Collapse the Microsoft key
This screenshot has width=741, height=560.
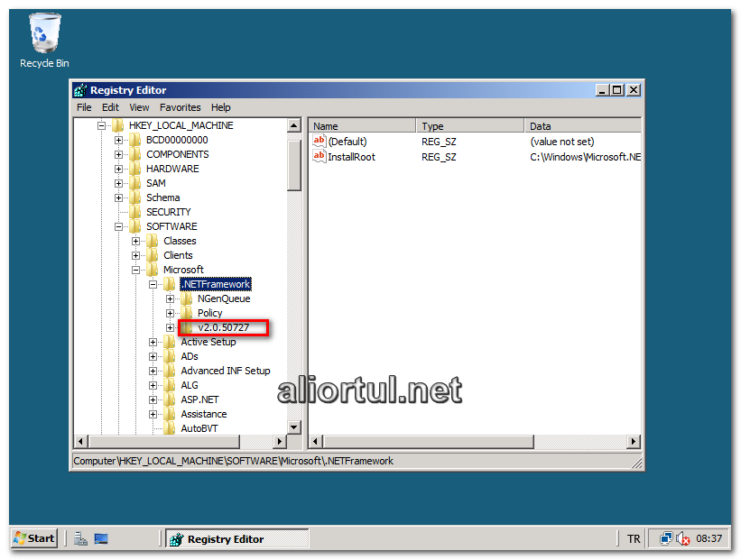click(135, 271)
